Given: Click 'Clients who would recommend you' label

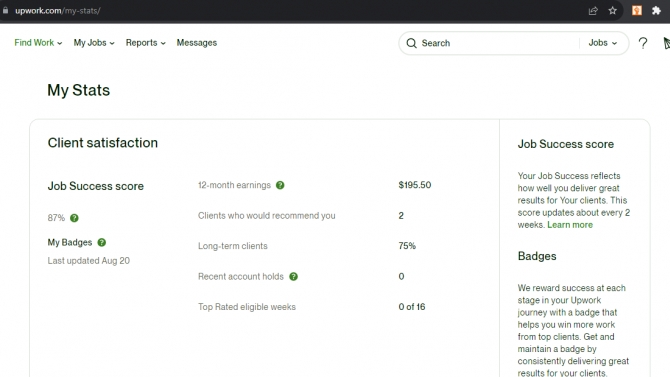Looking at the screenshot, I should click(x=267, y=215).
